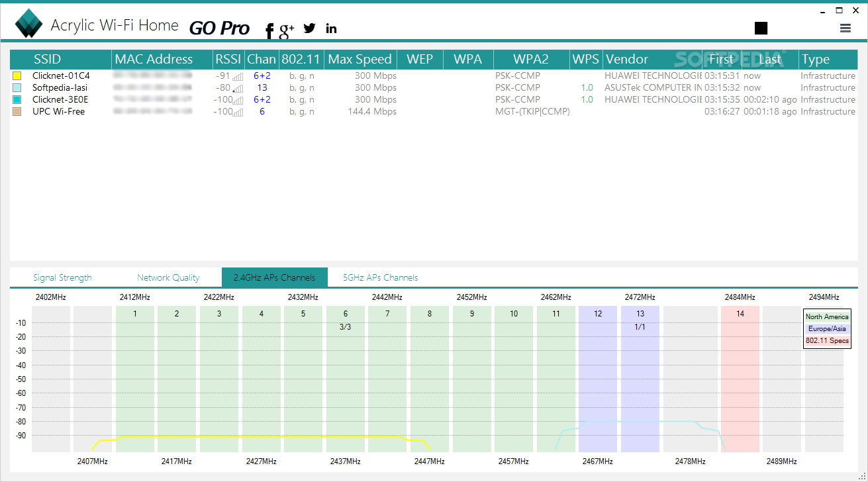Maximize the application window
Screen dimensions: 868x482
tap(840, 10)
